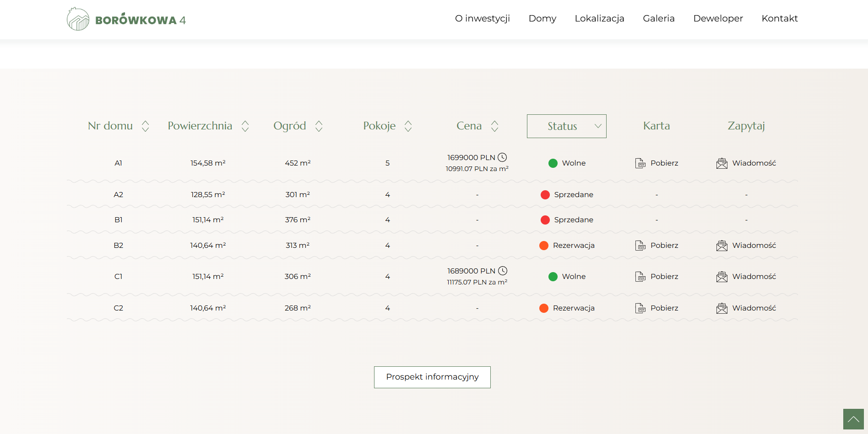This screenshot has width=868, height=434.
Task: Click the envelope message icon for house C2
Action: tap(722, 308)
